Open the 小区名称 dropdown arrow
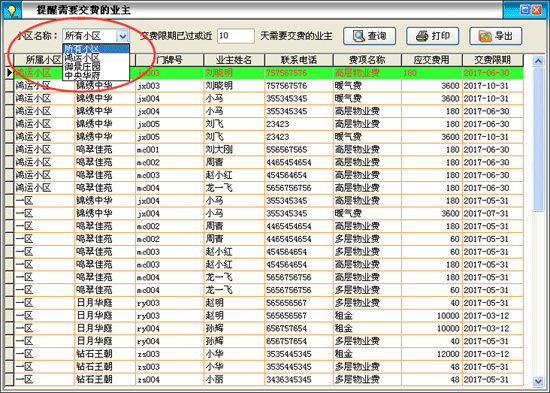 pos(122,36)
